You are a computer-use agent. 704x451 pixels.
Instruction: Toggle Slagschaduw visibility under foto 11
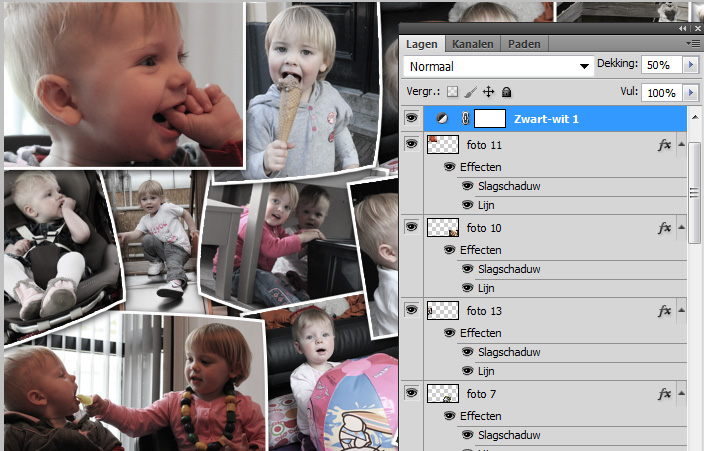[467, 186]
